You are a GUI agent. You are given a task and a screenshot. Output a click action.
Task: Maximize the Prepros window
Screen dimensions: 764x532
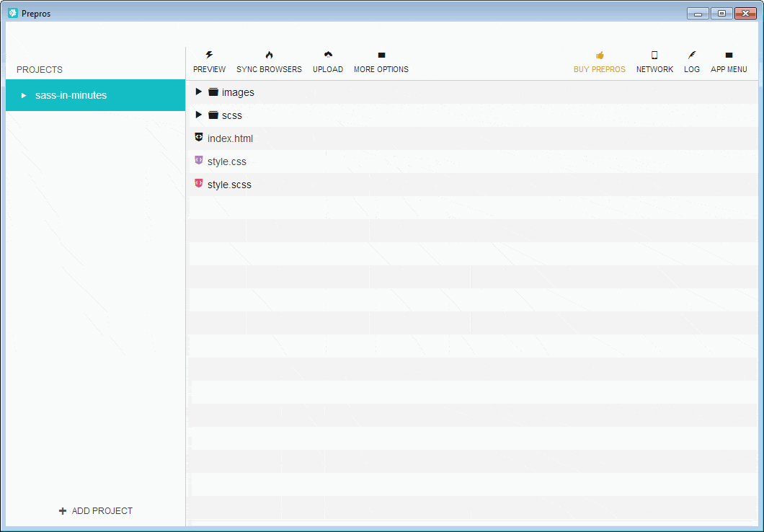(x=721, y=14)
